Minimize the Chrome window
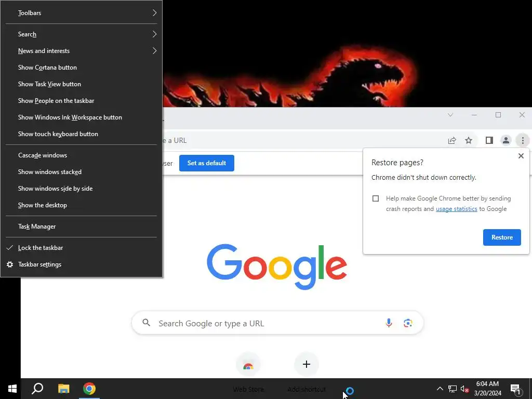This screenshot has height=399, width=532. pos(474,115)
